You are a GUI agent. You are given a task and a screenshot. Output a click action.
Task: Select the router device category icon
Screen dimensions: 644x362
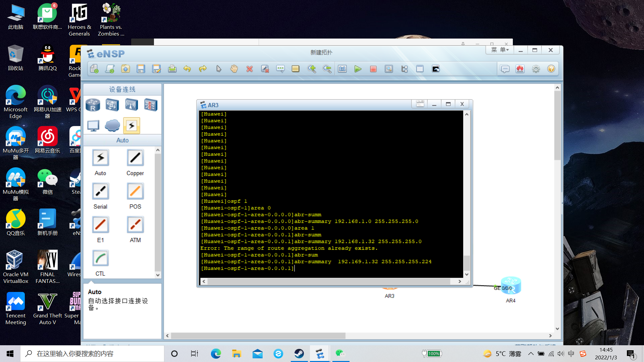tap(93, 105)
